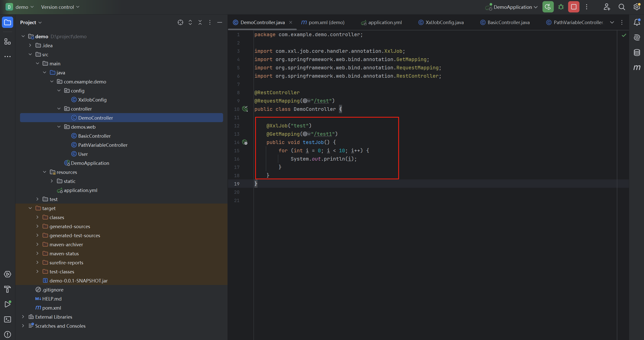Switch to PathVariableController tab

pos(575,22)
